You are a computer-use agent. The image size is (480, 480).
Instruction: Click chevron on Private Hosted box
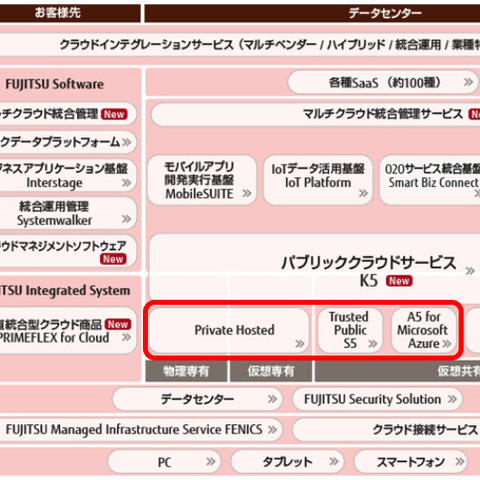(x=300, y=344)
